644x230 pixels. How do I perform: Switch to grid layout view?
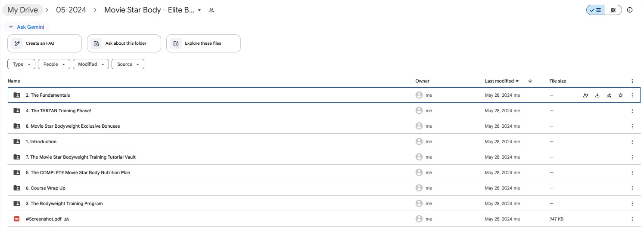(613, 10)
